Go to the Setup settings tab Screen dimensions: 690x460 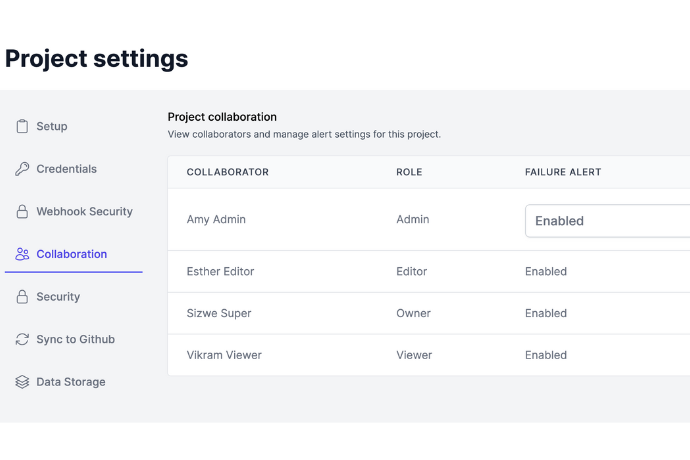pyautogui.click(x=52, y=127)
